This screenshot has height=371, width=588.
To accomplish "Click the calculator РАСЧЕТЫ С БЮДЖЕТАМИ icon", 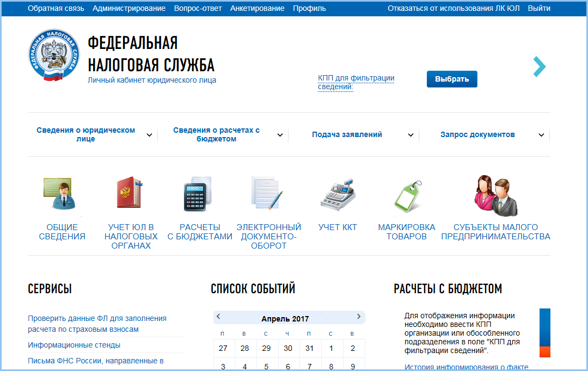I will [198, 194].
